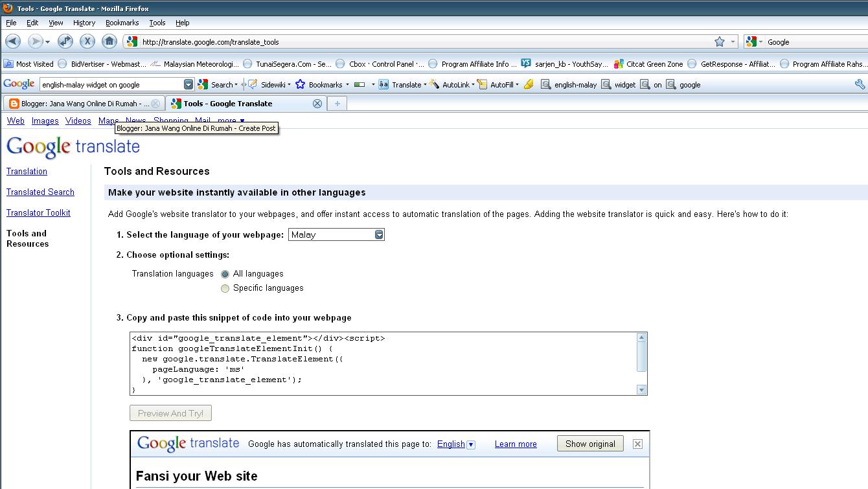Select the Specific languages radio button
The width and height of the screenshot is (868, 489).
pos(225,288)
